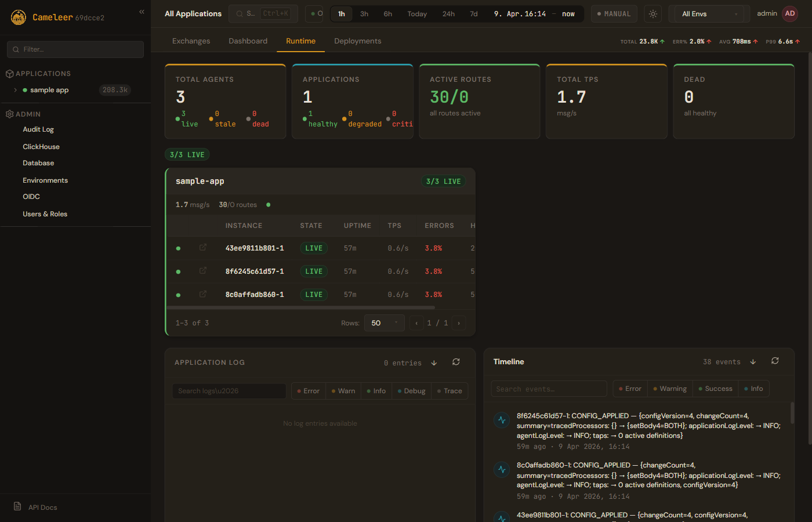
Task: Toggle light/dark theme sun icon
Action: click(653, 14)
